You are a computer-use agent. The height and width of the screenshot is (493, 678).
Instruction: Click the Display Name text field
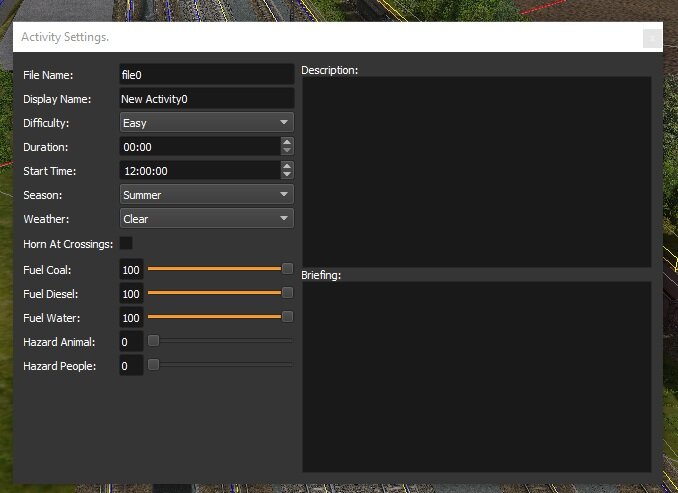[x=206, y=99]
